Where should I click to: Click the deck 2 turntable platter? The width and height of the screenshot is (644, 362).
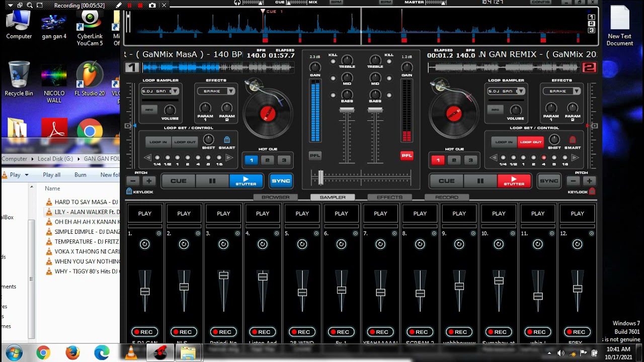pos(454,114)
